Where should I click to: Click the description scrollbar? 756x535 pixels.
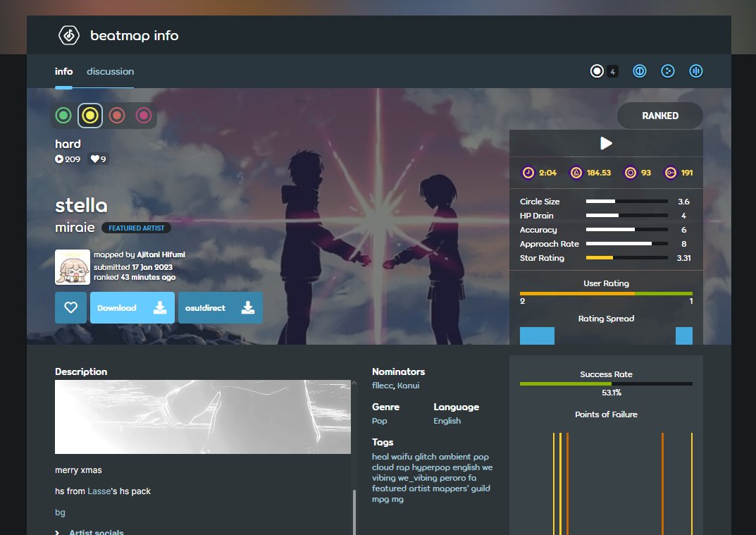click(x=354, y=512)
